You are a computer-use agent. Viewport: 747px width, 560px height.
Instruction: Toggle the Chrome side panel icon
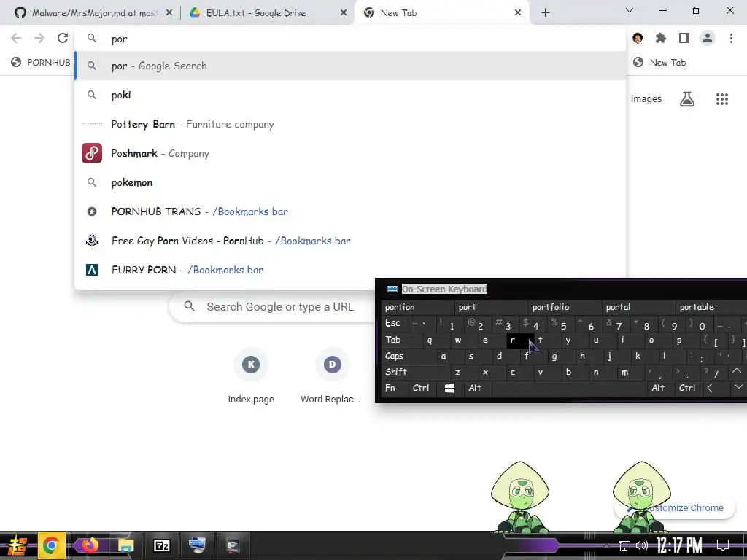pyautogui.click(x=684, y=38)
